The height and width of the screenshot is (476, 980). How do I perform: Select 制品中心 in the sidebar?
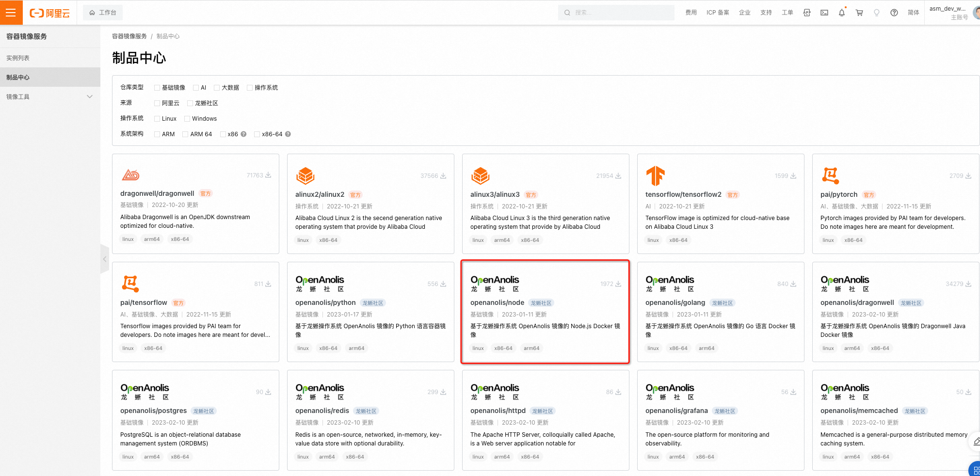(x=50, y=77)
